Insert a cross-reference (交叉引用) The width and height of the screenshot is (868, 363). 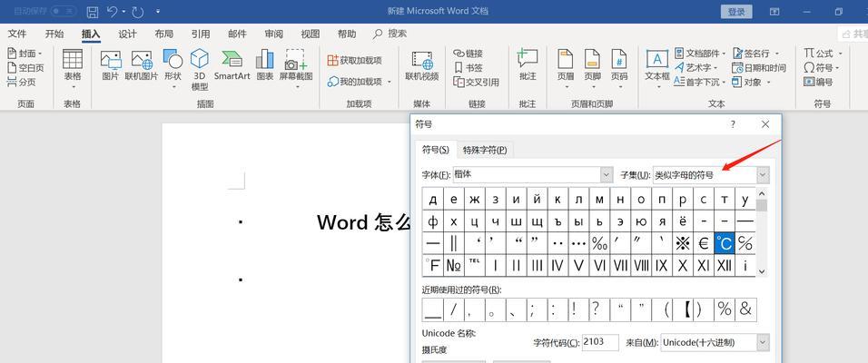[x=476, y=82]
